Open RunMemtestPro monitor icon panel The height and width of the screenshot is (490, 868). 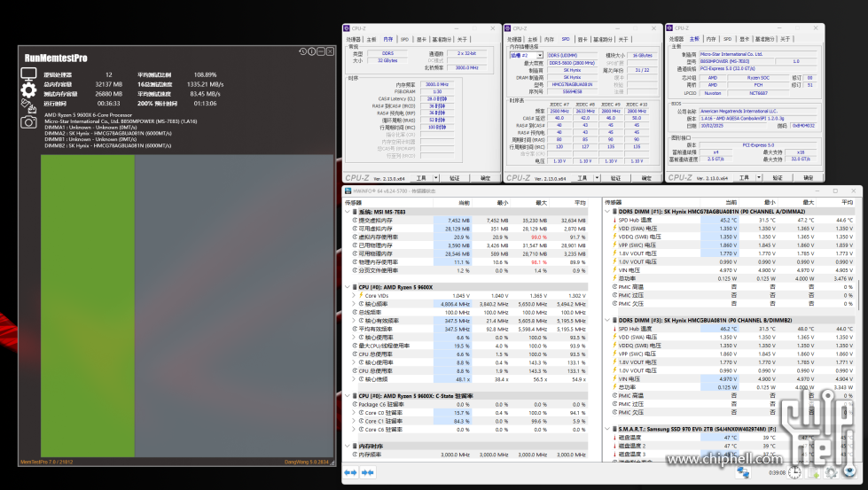click(x=28, y=74)
